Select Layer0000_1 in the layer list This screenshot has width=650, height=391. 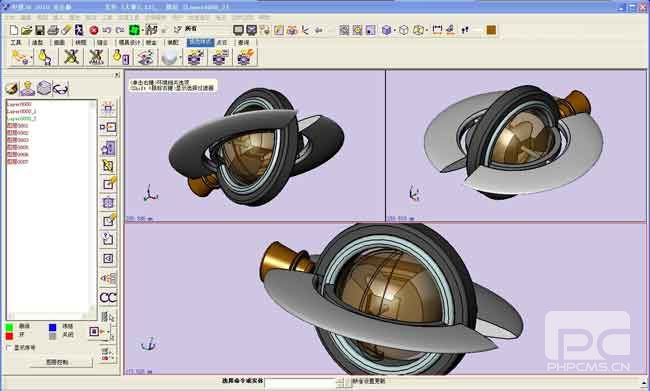click(x=22, y=111)
